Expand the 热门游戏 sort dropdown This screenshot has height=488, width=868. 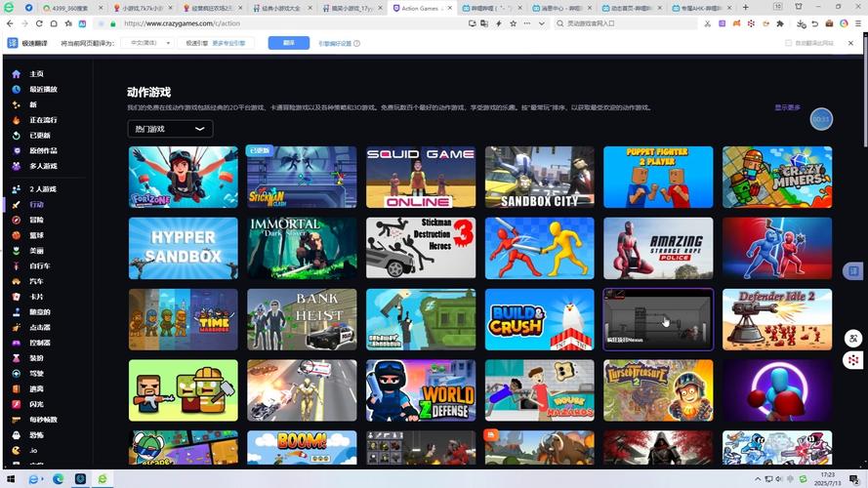pos(170,129)
